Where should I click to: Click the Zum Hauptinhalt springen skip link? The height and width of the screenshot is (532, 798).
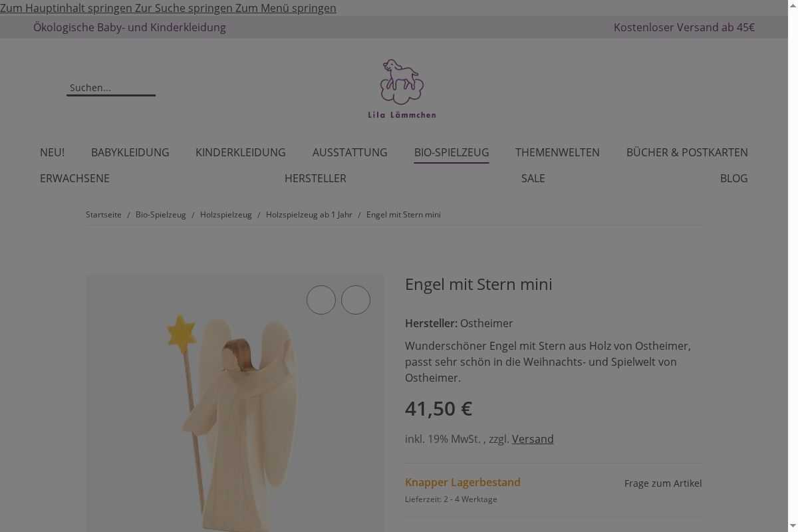tap(66, 8)
